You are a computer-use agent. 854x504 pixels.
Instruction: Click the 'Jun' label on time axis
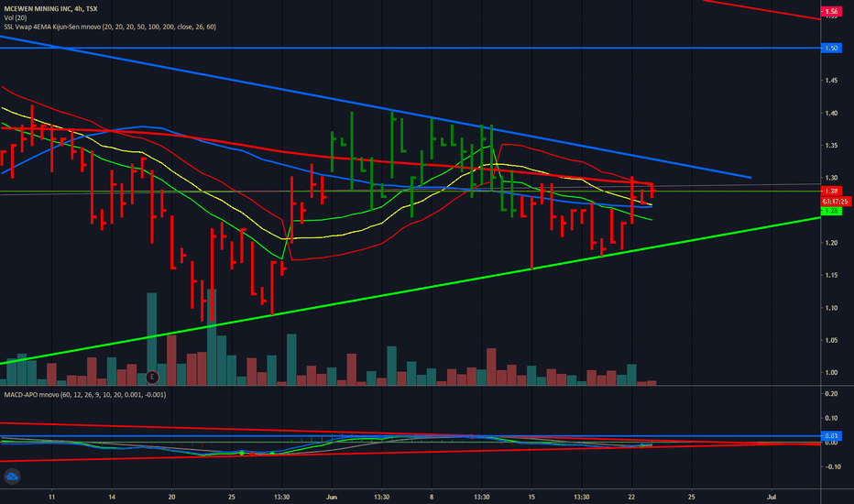(332, 497)
